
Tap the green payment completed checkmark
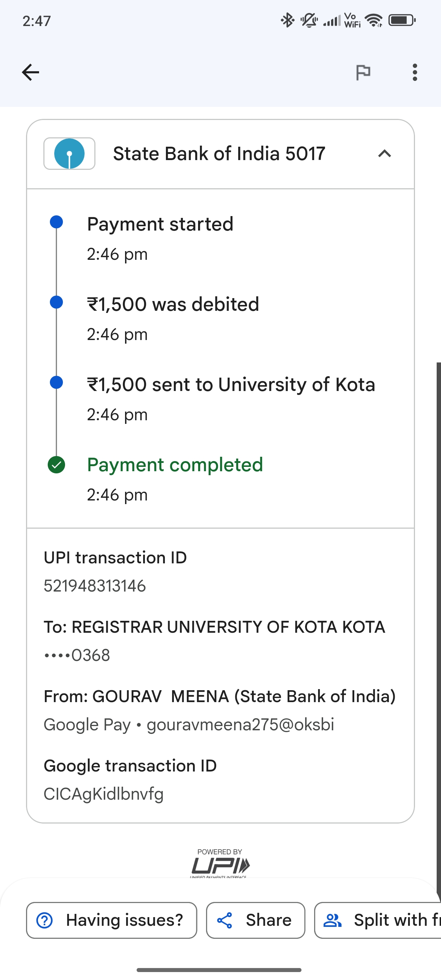tap(56, 465)
